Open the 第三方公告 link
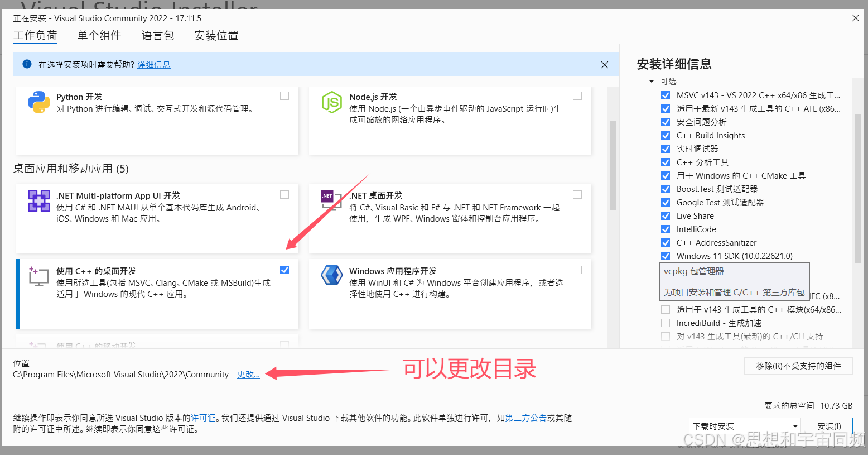868x455 pixels. (525, 418)
